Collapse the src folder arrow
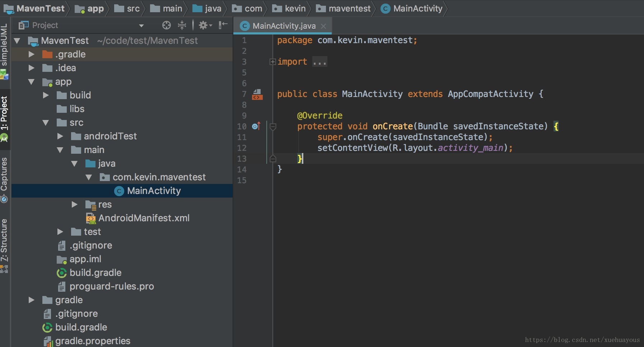Screen dimensions: 644x347 (x=46, y=123)
